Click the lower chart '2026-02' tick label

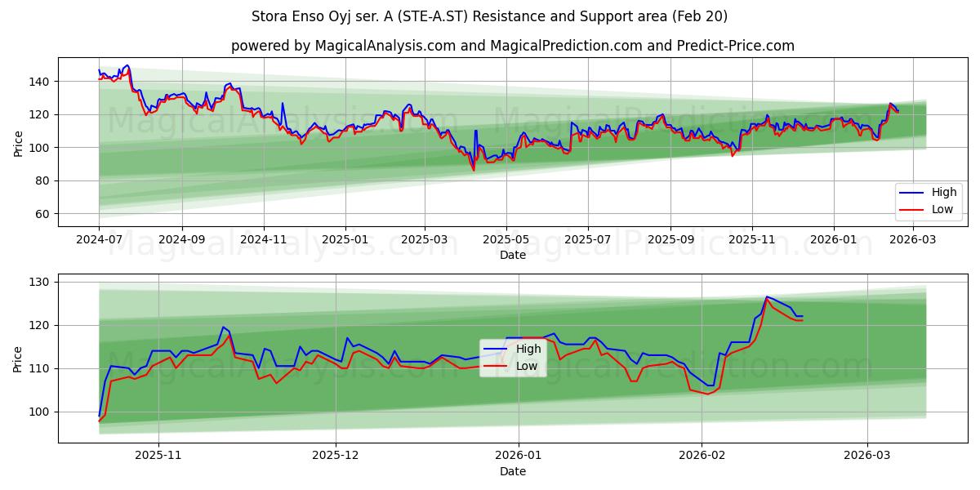702,457
